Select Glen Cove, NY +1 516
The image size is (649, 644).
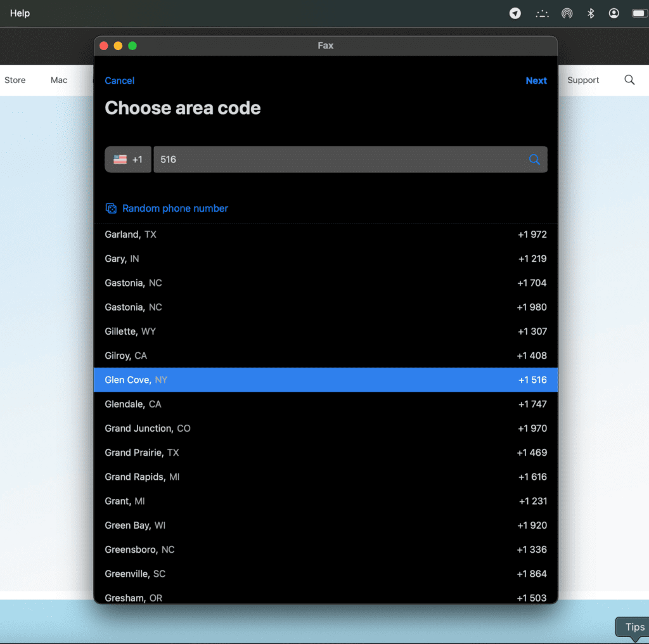click(325, 380)
